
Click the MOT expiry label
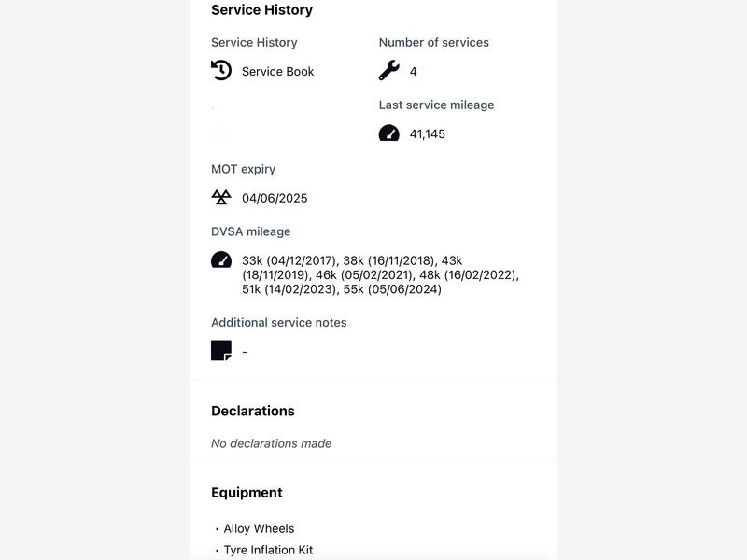[244, 169]
